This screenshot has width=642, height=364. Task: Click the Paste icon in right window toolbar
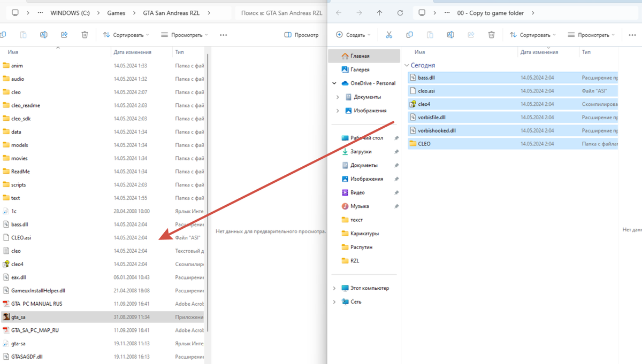(430, 35)
